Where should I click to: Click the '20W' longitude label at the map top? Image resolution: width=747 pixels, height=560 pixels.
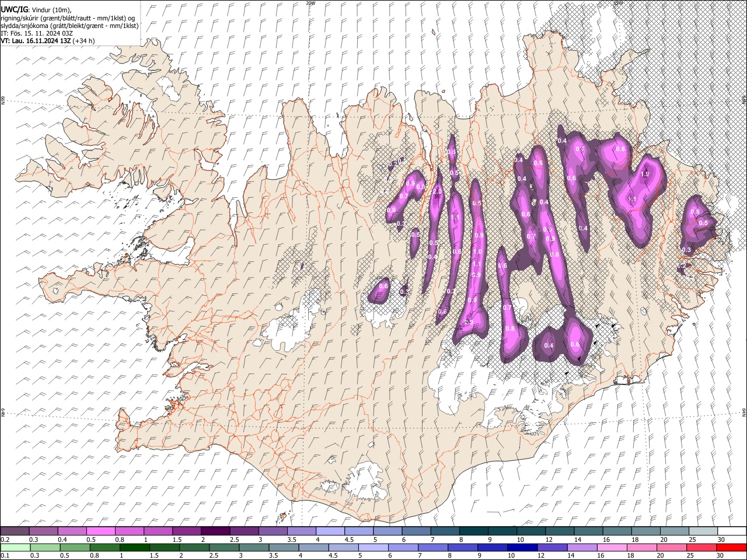click(310, 3)
